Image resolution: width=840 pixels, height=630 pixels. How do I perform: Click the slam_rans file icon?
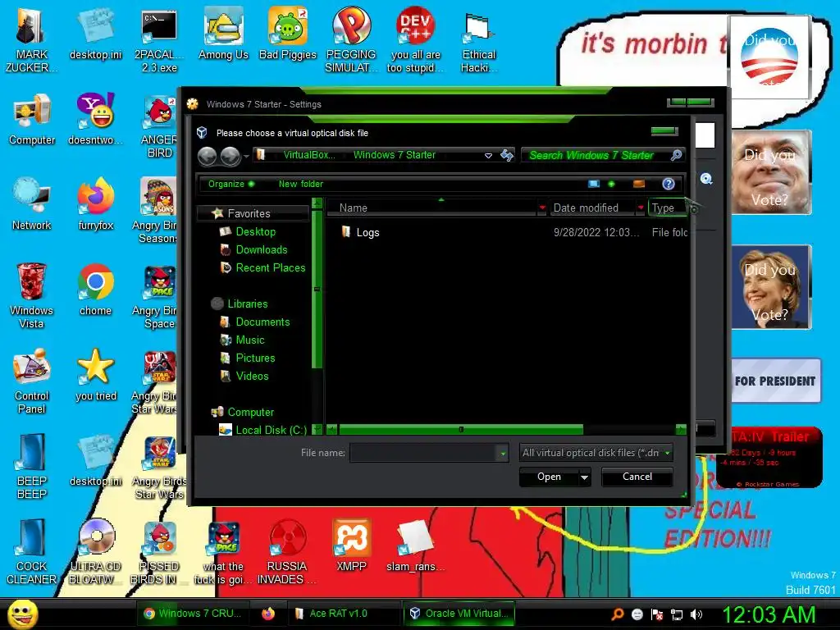[415, 546]
